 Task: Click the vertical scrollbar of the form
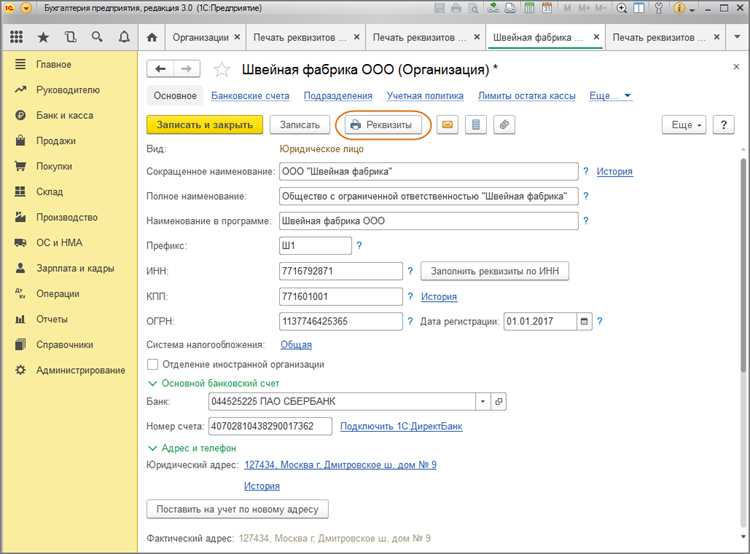[x=743, y=265]
